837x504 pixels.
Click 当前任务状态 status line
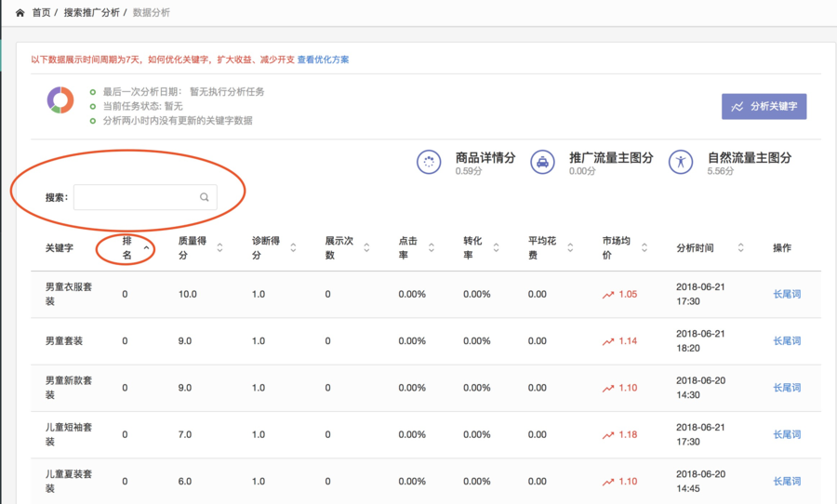(x=142, y=106)
